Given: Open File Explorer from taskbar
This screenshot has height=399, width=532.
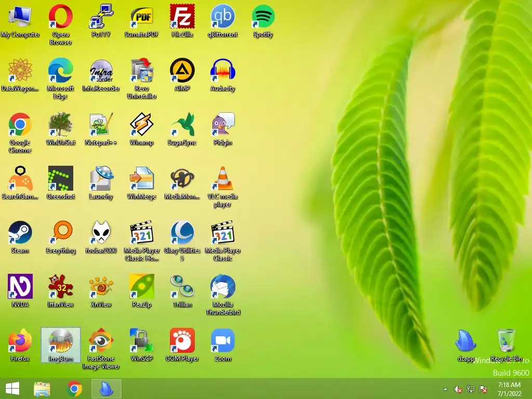Looking at the screenshot, I should [42, 389].
